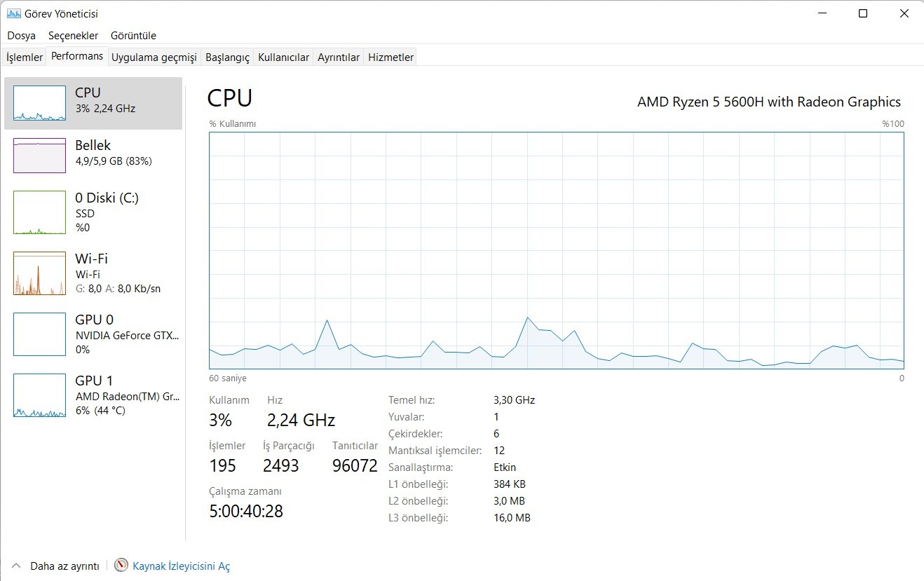Open the Kaynak İzleyicisini Aç link
This screenshot has width=924, height=581.
[x=181, y=566]
